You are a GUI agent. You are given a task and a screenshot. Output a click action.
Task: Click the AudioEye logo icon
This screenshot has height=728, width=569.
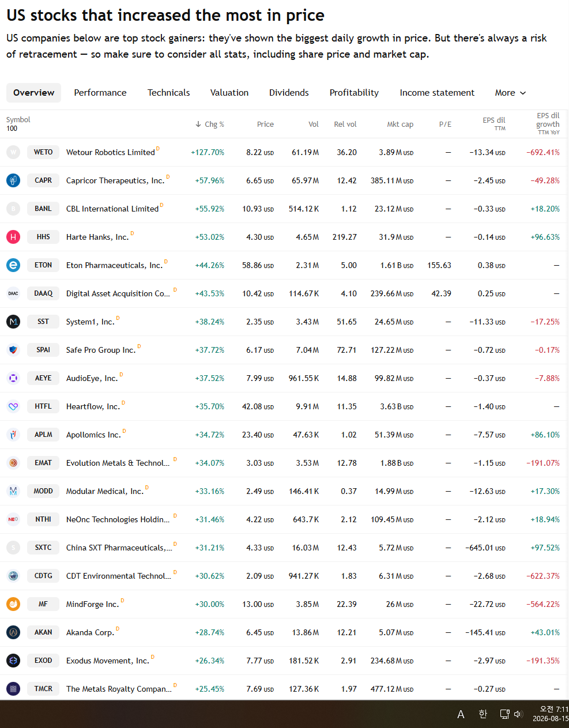coord(13,378)
